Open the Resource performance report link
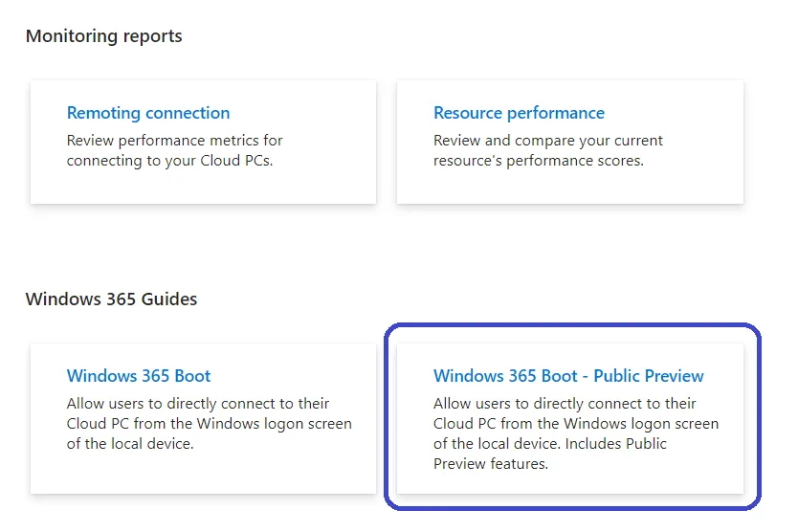 (x=519, y=113)
